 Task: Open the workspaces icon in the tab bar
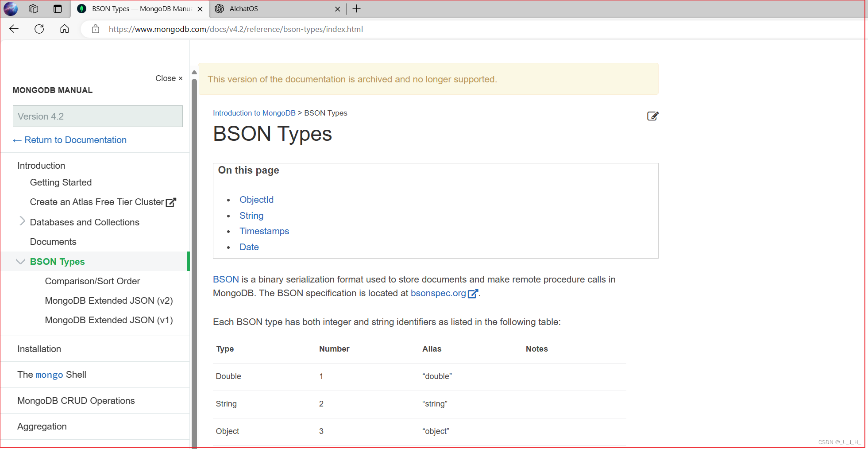(34, 8)
